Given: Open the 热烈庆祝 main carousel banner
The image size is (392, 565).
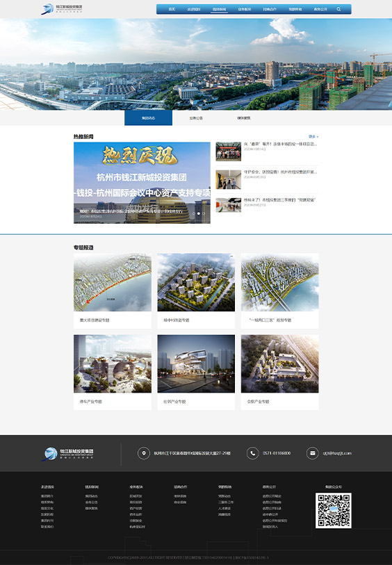Looking at the screenshot, I should (142, 183).
